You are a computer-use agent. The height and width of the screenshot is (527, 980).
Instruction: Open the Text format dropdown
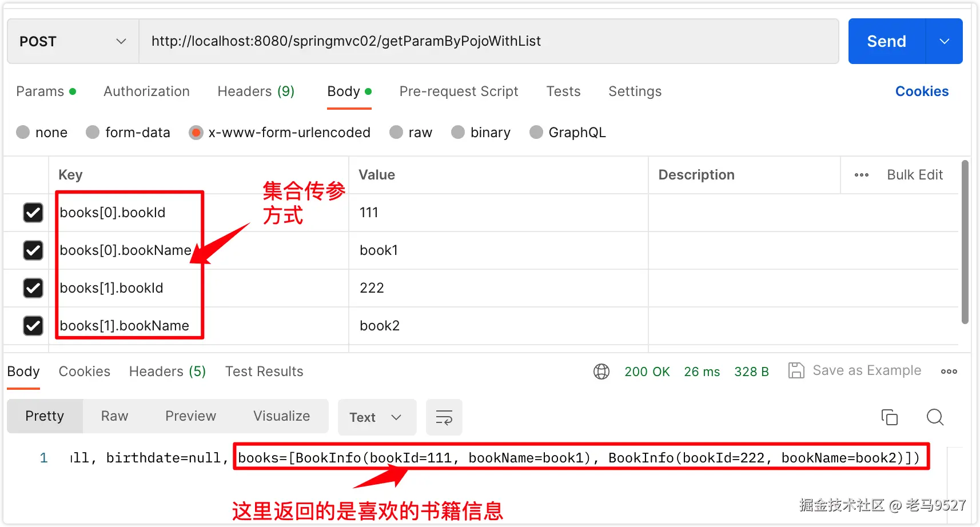coord(377,417)
